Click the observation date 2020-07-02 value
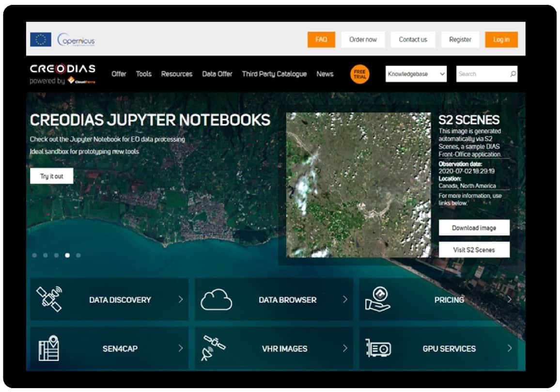 click(467, 171)
